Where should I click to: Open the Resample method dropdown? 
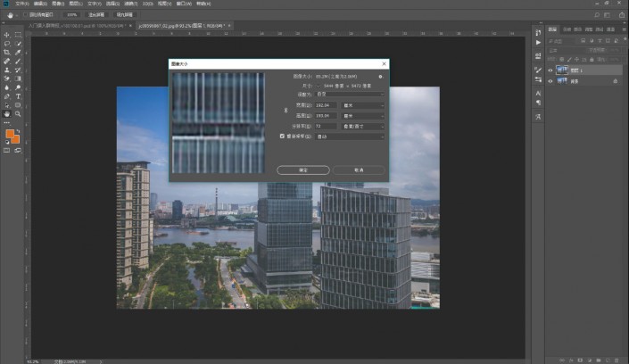click(x=350, y=136)
